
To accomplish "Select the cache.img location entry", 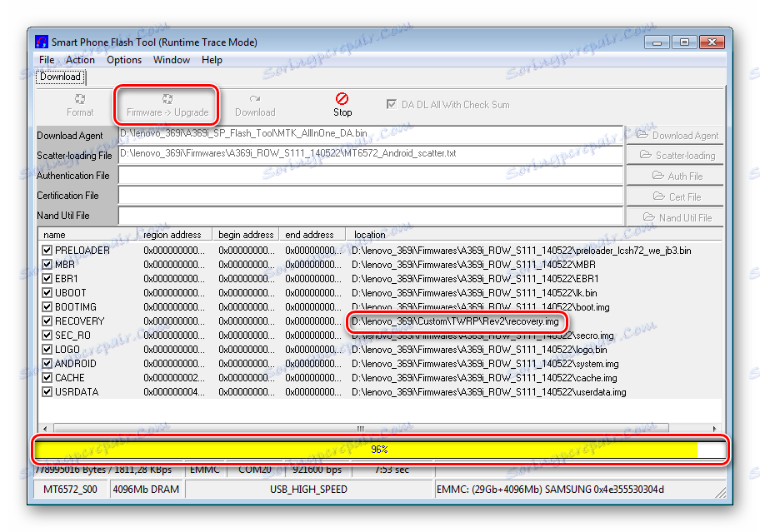I will click(484, 378).
